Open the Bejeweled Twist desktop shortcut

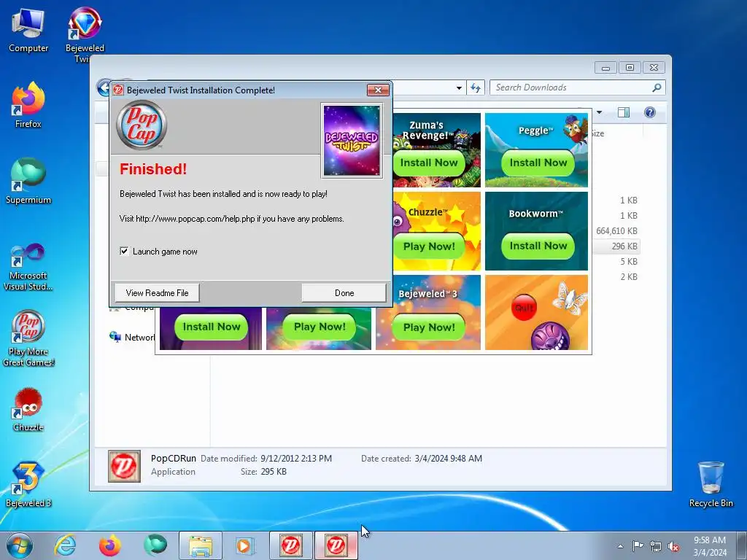coord(85,34)
